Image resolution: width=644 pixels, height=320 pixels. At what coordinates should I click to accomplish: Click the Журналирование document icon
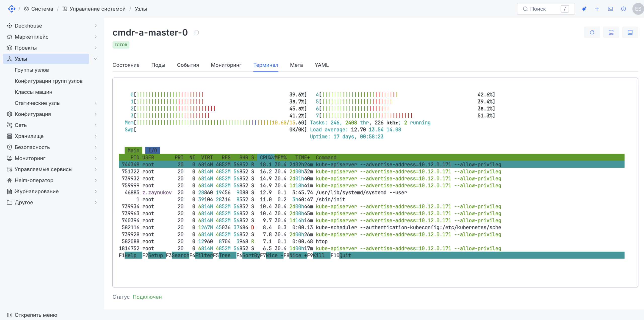(x=10, y=191)
